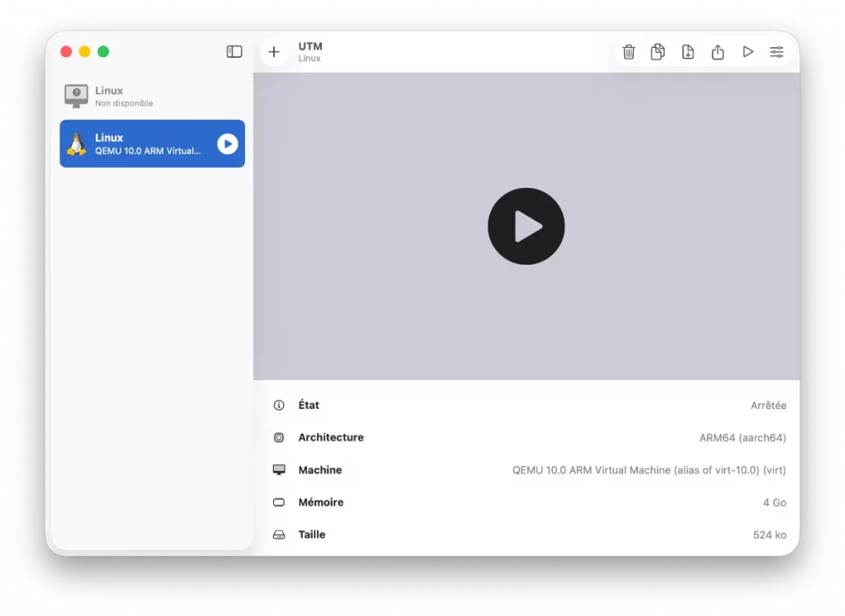Add a new virtual machine with plus button
Viewport: 845px width, 616px height.
pyautogui.click(x=274, y=52)
